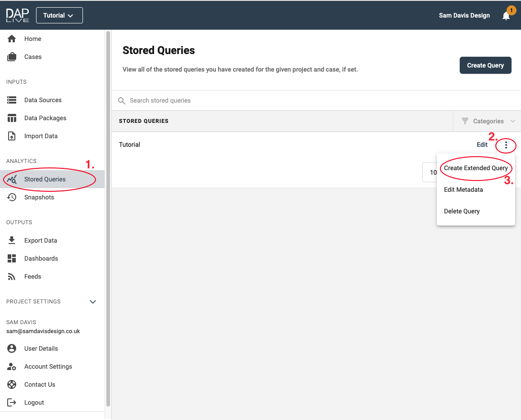Click the DAP Live logo

click(17, 15)
